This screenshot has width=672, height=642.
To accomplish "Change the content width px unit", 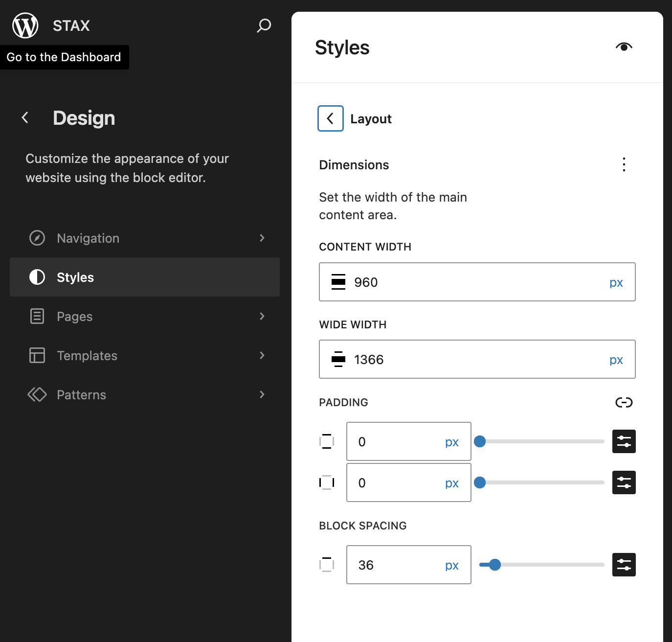I will (x=616, y=283).
